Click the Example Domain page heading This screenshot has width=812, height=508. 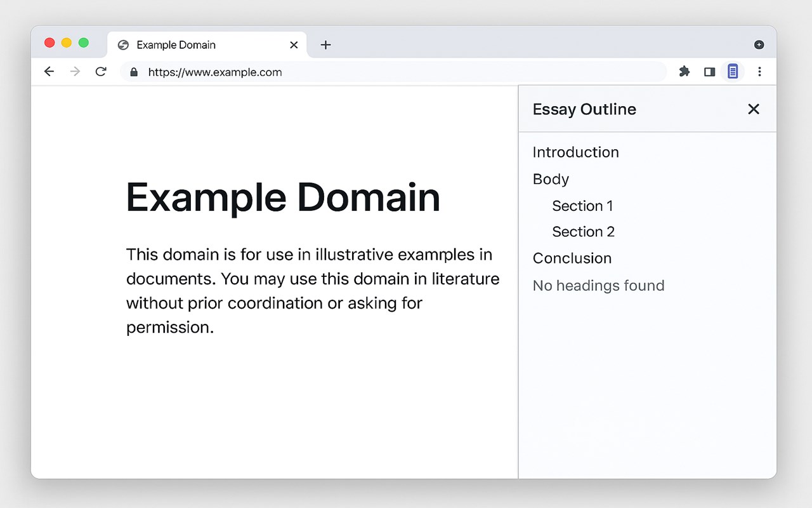283,197
